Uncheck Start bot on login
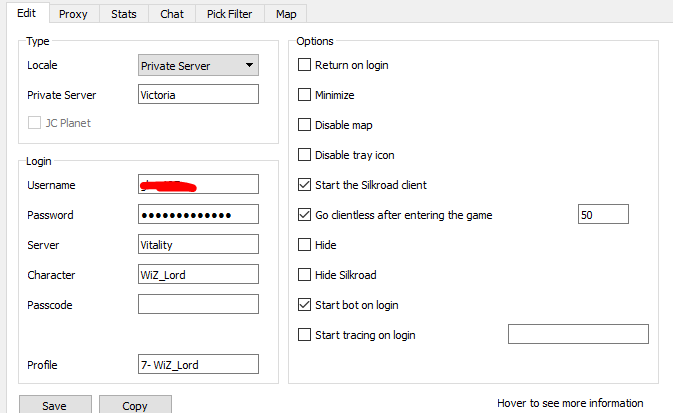The width and height of the screenshot is (673, 413). pyautogui.click(x=305, y=305)
